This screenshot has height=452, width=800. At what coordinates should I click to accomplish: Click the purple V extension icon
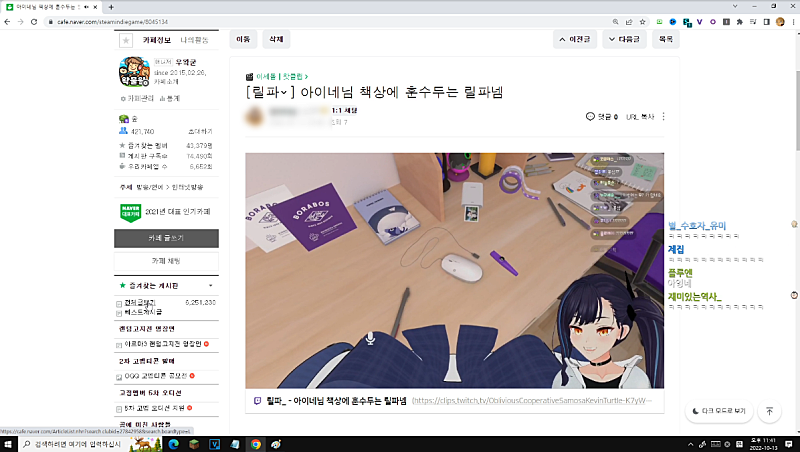click(x=699, y=22)
